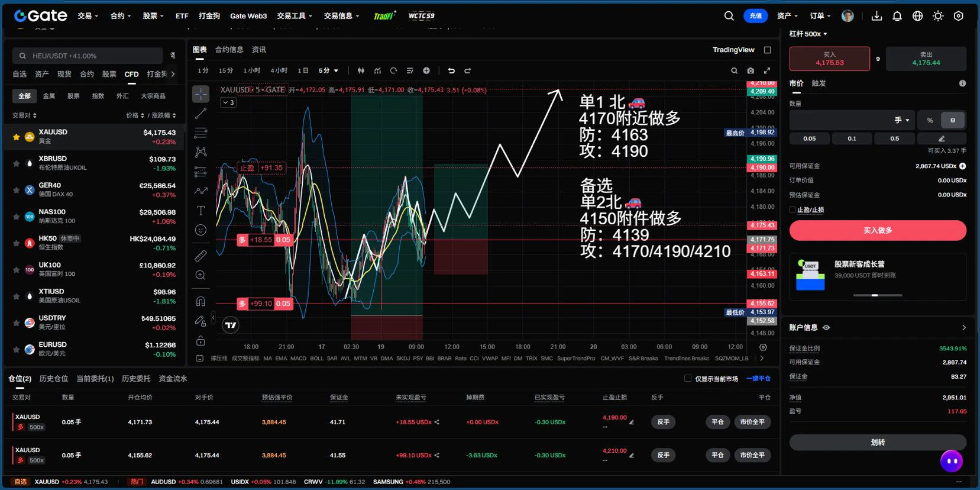980x490 pixels.
Task: Toggle the light/dark theme sun icon
Action: (x=938, y=16)
